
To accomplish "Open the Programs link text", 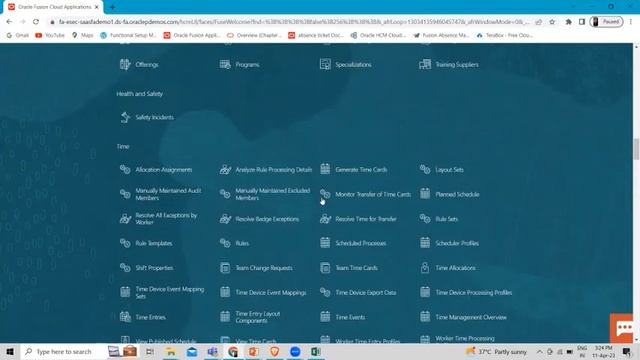I will tap(247, 64).
